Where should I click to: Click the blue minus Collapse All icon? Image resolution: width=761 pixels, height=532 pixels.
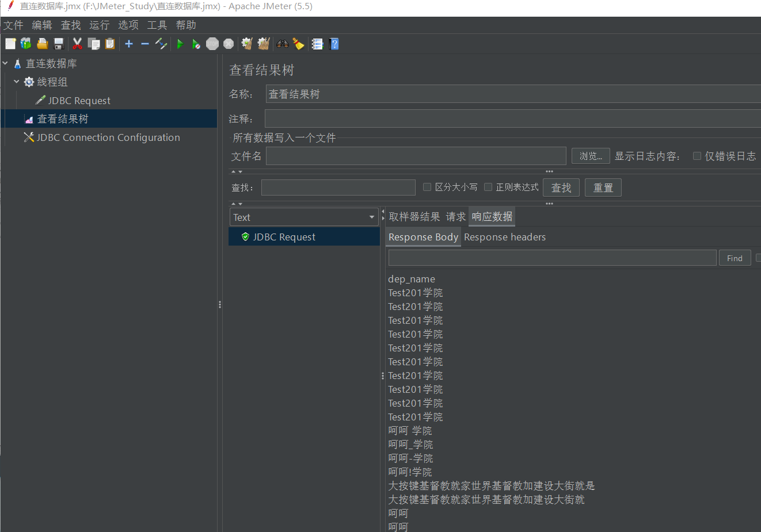click(145, 44)
